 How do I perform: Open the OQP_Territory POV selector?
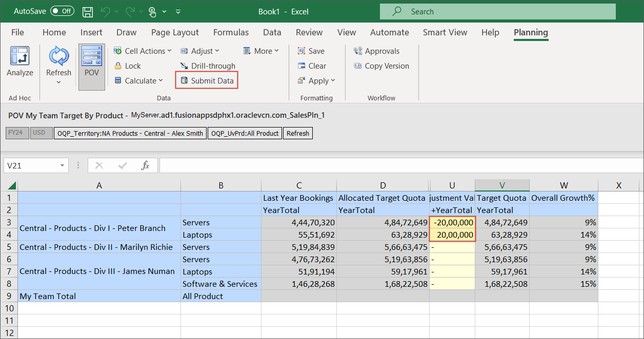pos(130,133)
